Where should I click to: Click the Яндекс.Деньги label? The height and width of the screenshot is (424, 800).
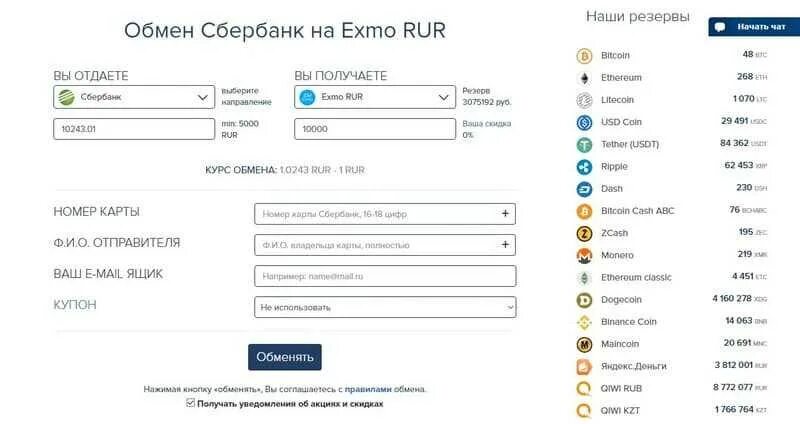634,366
